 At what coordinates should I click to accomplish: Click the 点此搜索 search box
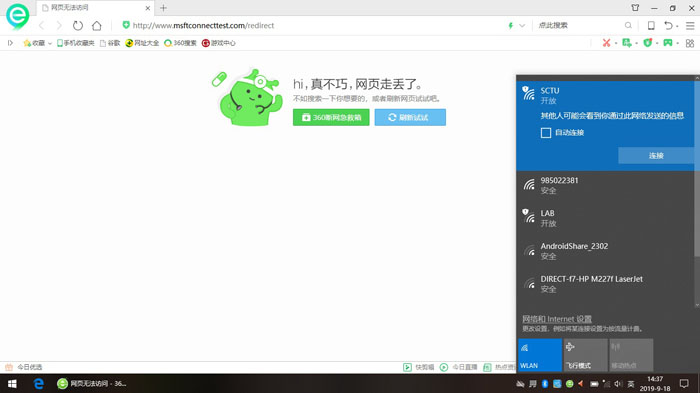click(x=579, y=25)
